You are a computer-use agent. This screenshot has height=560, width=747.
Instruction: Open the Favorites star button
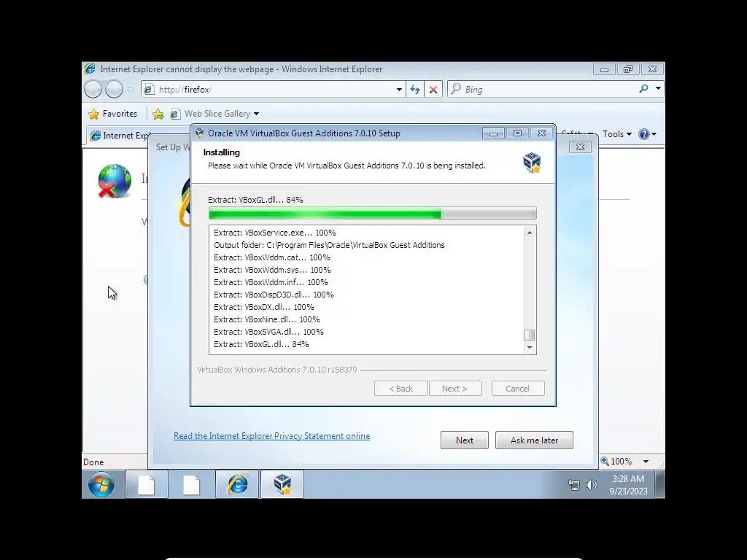[x=113, y=114]
